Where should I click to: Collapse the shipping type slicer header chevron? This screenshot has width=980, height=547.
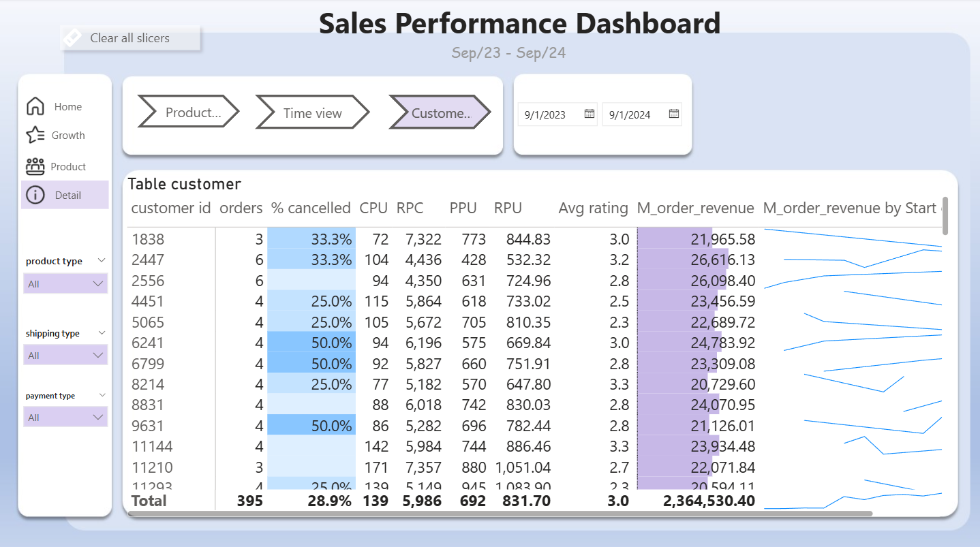tap(102, 332)
